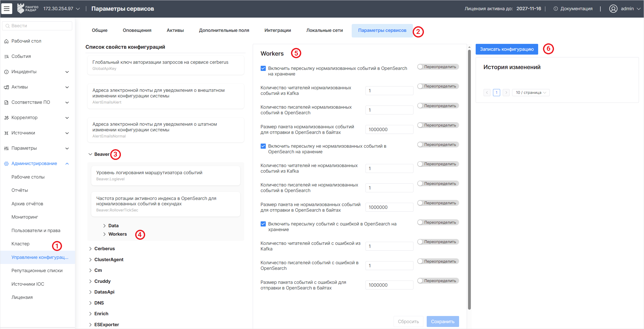
Task: Click the Источники icon in sidebar
Action: 6,133
